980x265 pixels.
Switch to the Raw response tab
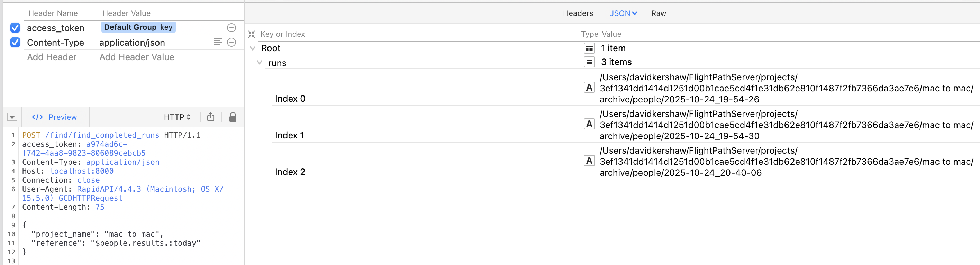pyautogui.click(x=658, y=13)
